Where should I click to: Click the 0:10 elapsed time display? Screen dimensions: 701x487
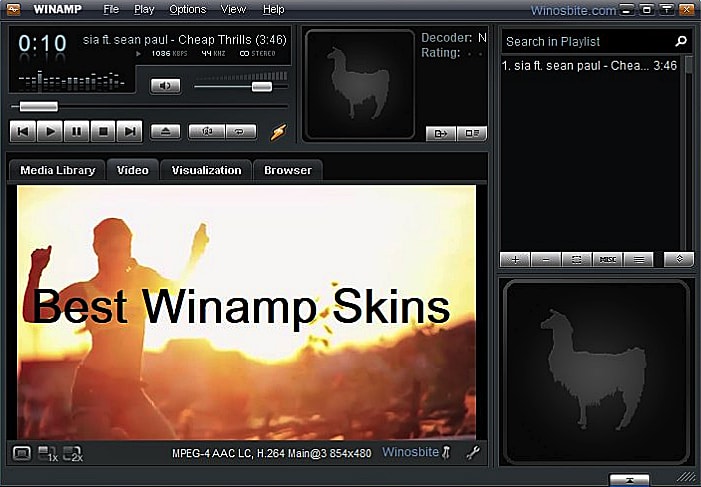42,44
